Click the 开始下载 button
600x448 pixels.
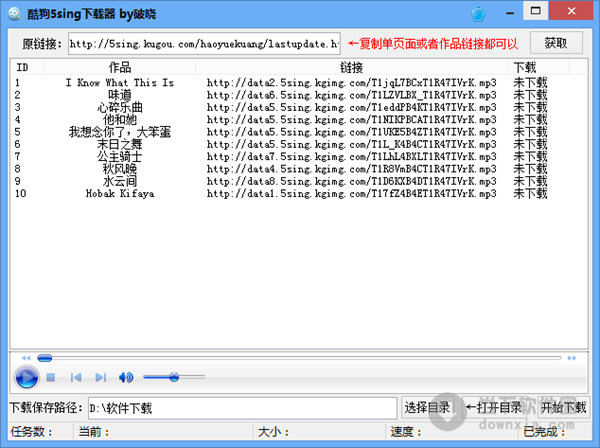563,408
